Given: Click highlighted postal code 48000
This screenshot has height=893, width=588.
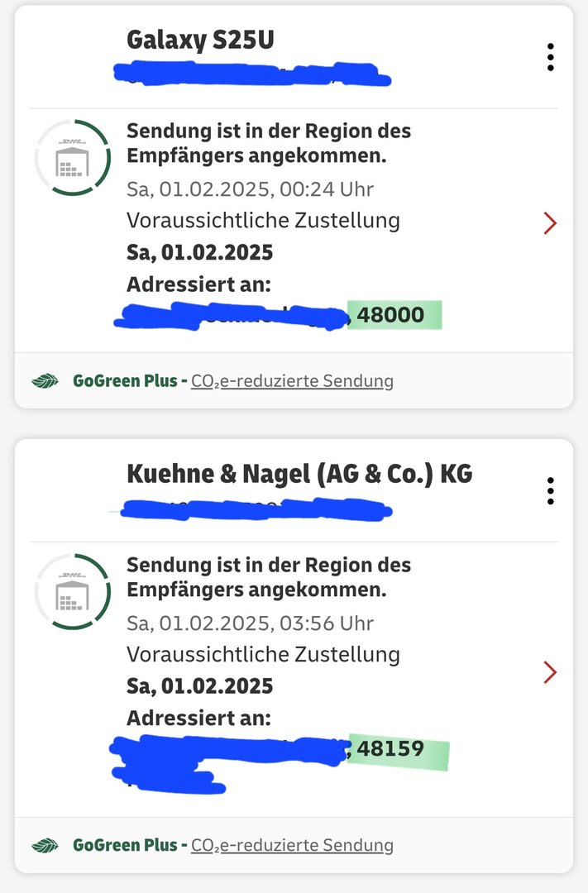Looking at the screenshot, I should 391,315.
